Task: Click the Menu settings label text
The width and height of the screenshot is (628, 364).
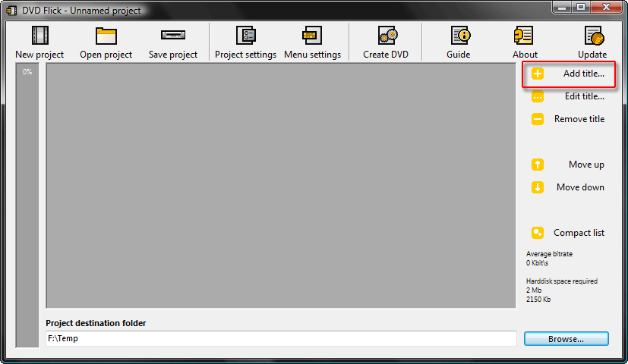Action: click(x=312, y=55)
